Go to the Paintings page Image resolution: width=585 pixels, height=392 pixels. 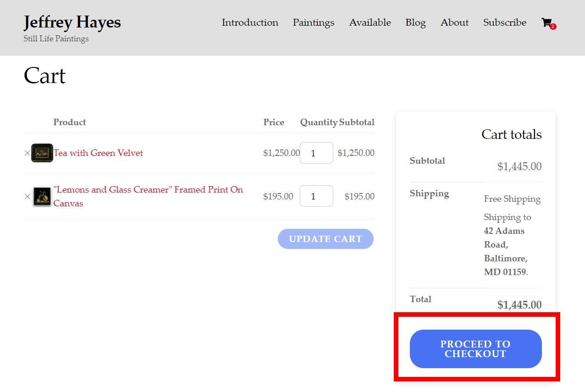click(314, 22)
